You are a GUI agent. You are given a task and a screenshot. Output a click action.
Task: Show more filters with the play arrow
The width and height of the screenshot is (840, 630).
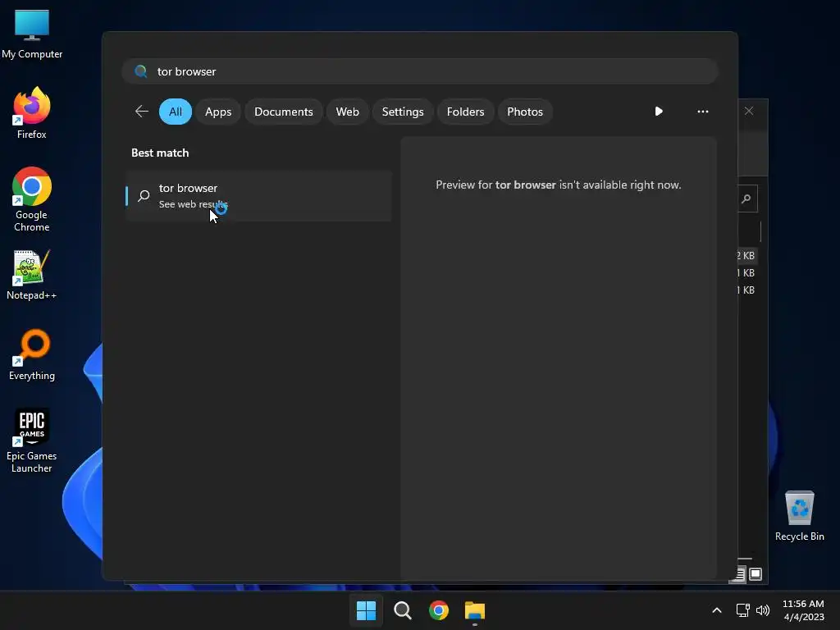pyautogui.click(x=659, y=112)
